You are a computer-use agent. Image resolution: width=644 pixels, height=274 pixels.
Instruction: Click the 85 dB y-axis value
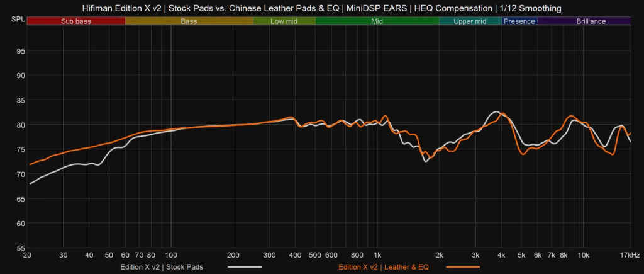click(x=21, y=100)
